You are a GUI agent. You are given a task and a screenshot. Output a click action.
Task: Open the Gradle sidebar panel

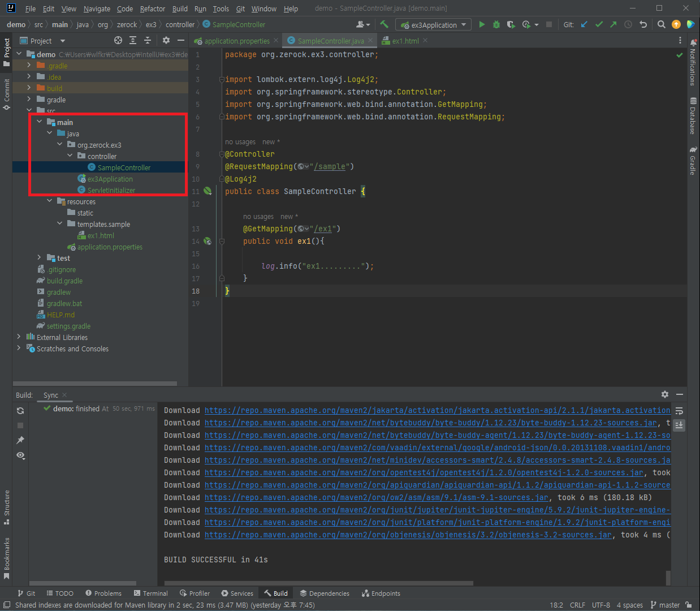tap(693, 160)
